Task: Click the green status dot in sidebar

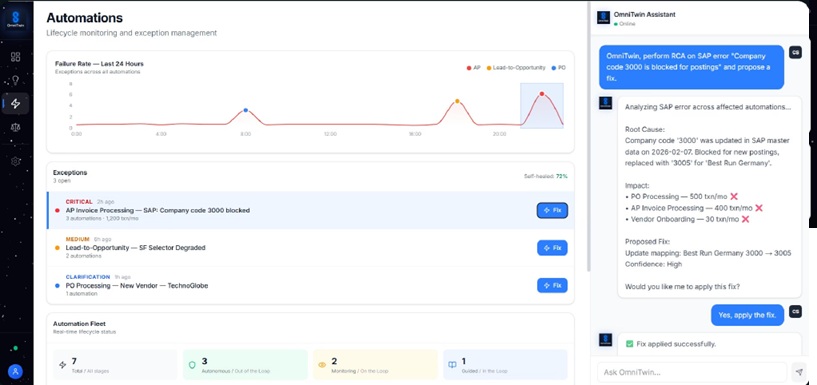Action: tap(16, 347)
